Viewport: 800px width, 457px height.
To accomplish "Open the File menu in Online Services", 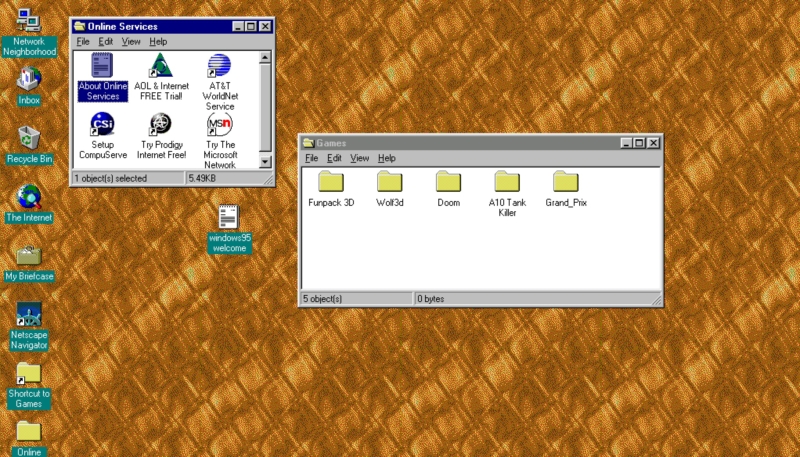I will (83, 42).
